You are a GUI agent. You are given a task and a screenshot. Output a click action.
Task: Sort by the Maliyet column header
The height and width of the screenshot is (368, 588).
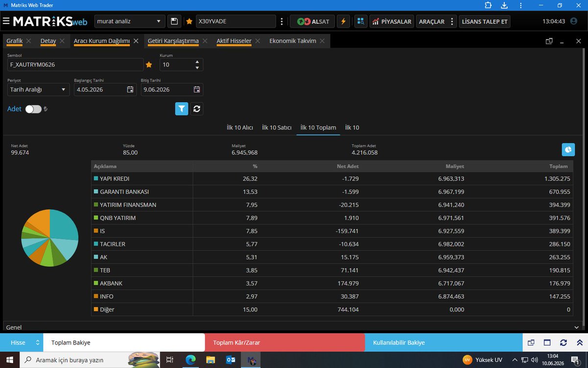tap(454, 166)
